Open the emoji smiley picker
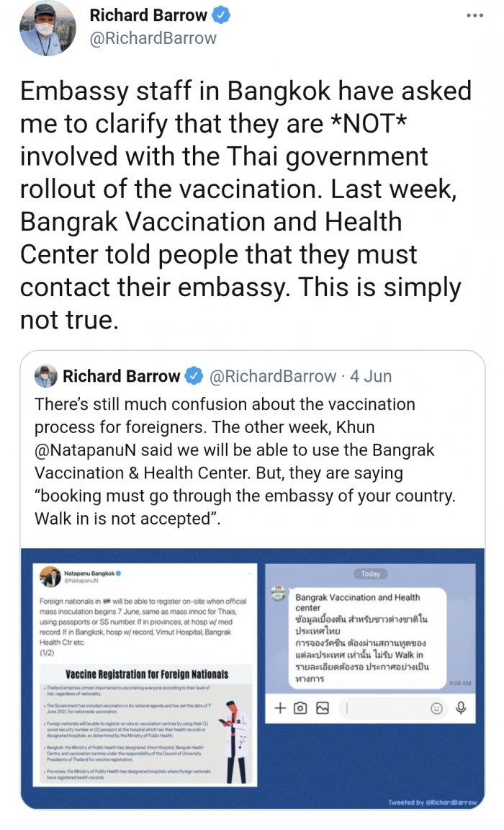 [436, 708]
